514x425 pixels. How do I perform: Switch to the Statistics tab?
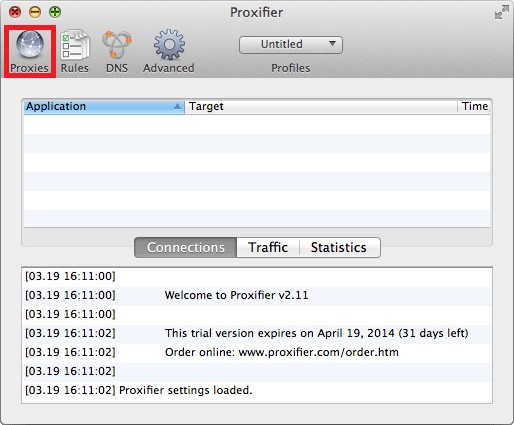tap(339, 247)
